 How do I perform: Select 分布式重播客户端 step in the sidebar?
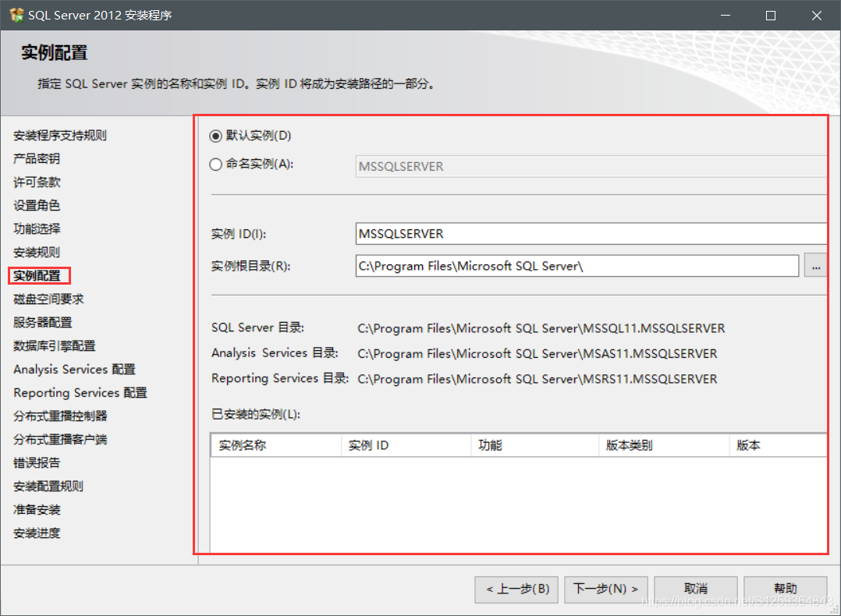pos(60,440)
